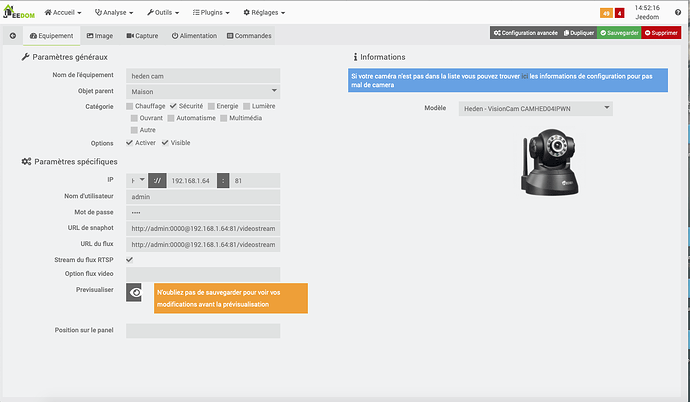
Task: Switch to the Capture tab
Action: [142, 36]
